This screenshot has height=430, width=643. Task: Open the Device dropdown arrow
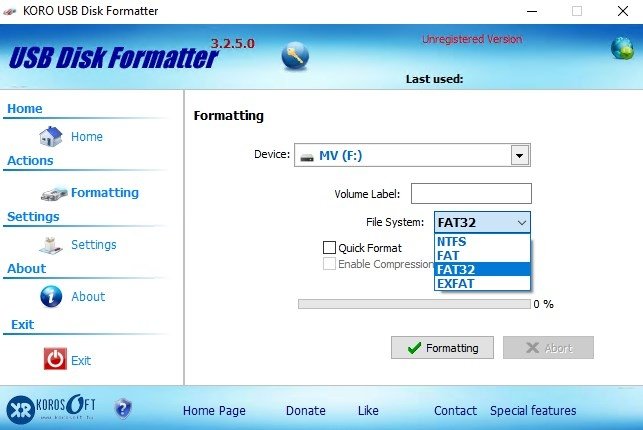pyautogui.click(x=520, y=155)
